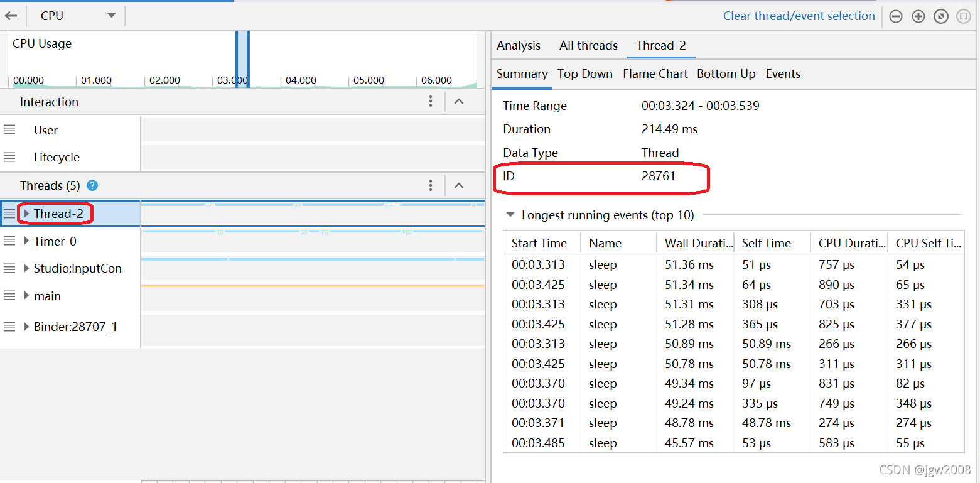Image resolution: width=980 pixels, height=483 pixels.
Task: Grab the Studio:InputCon row drag handle
Action: point(9,268)
